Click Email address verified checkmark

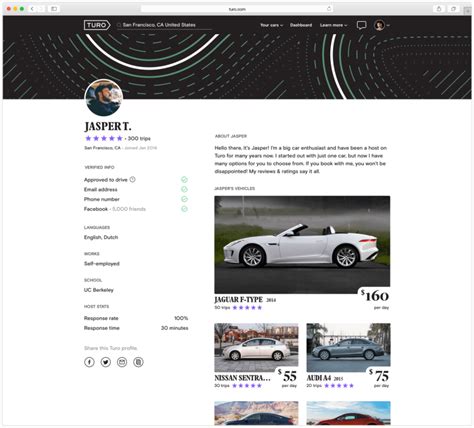[184, 189]
